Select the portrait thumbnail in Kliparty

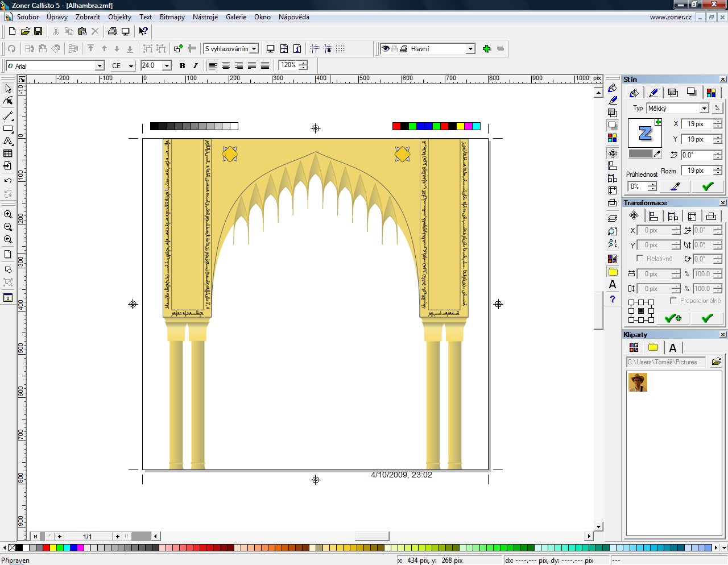click(x=638, y=382)
